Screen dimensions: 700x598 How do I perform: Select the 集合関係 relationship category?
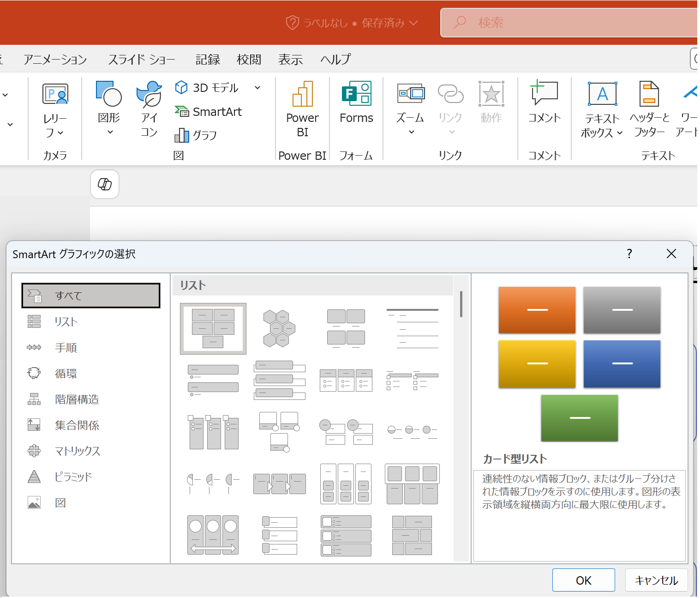91,425
